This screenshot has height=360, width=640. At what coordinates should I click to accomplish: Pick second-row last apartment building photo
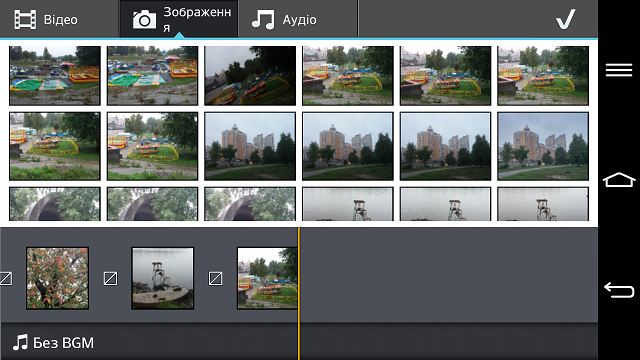[x=543, y=146]
